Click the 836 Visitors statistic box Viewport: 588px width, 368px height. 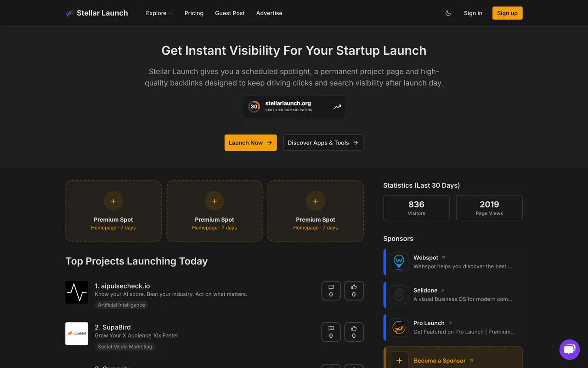click(x=417, y=208)
